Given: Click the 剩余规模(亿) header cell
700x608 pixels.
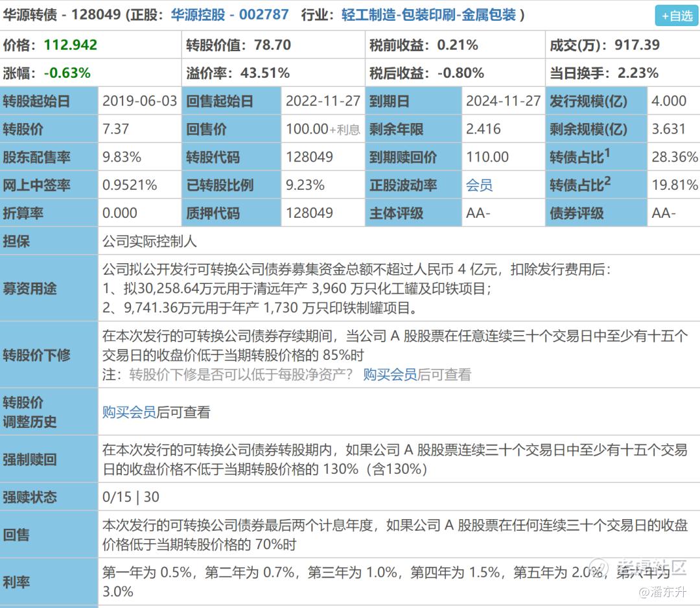Looking at the screenshot, I should tap(596, 129).
